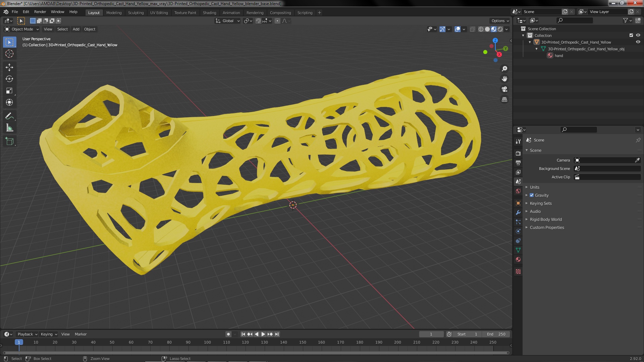
Task: Toggle X-ray display mode
Action: 472,29
